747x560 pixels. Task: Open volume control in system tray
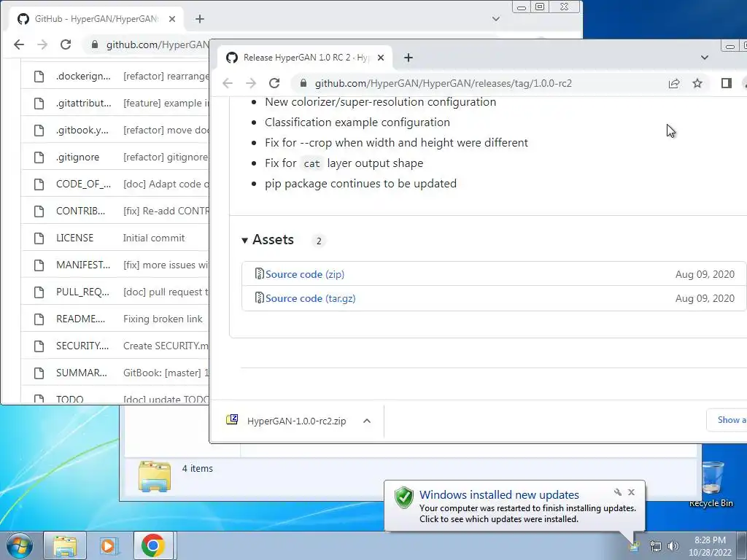(x=673, y=545)
